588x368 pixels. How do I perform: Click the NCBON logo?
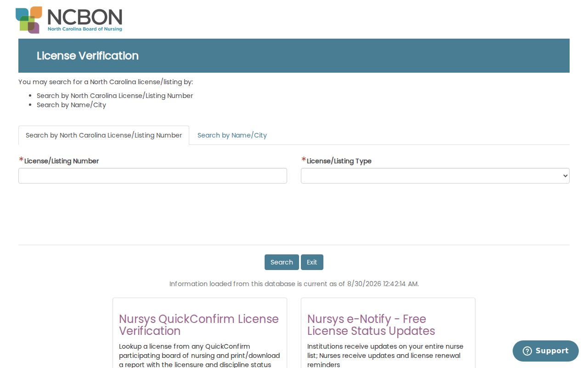tap(69, 20)
